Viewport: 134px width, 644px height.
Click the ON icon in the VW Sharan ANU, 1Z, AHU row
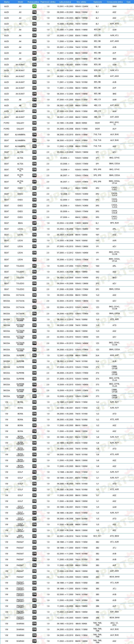click(x=34, y=624)
